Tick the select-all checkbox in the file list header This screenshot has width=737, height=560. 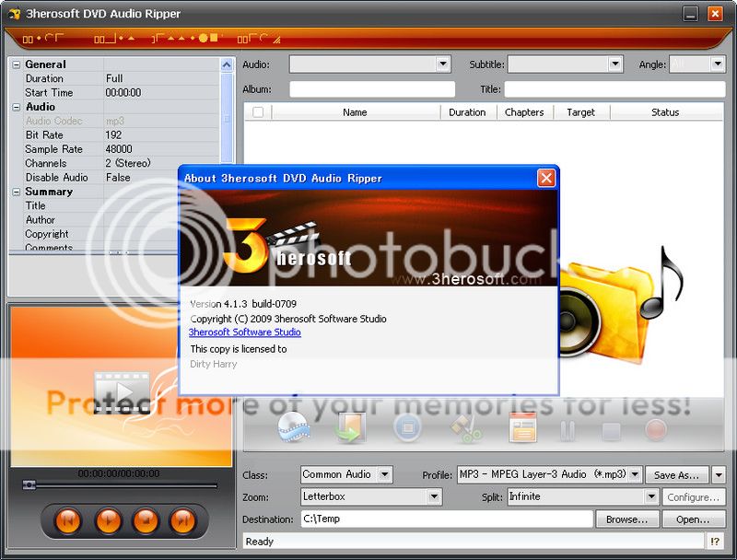258,111
